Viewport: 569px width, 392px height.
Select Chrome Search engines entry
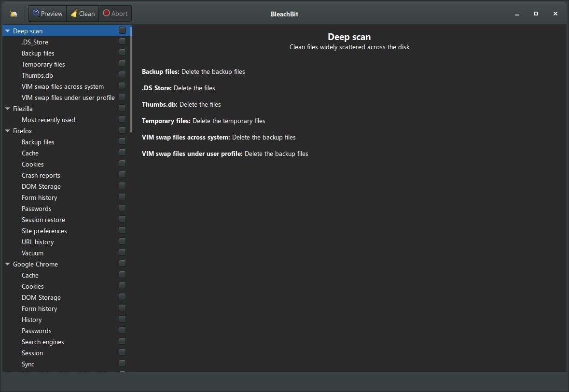(x=42, y=342)
